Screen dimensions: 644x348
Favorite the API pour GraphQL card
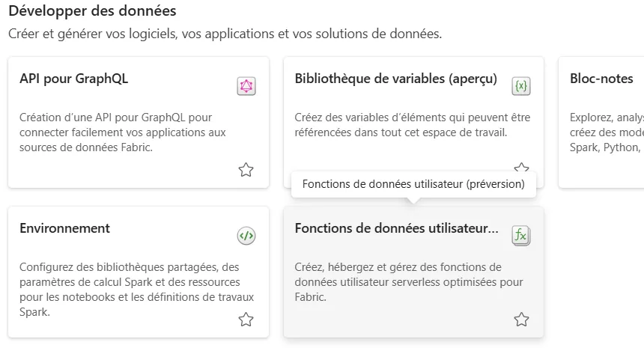[x=246, y=170]
